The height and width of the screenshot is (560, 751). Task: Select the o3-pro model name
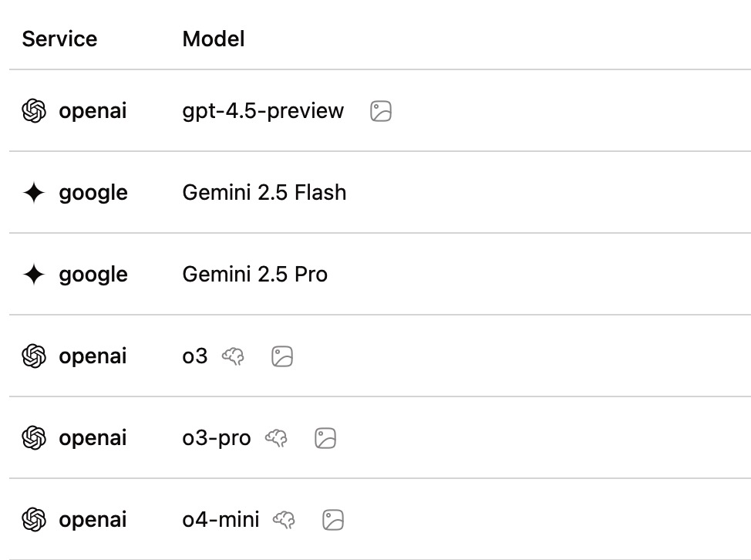tap(217, 438)
